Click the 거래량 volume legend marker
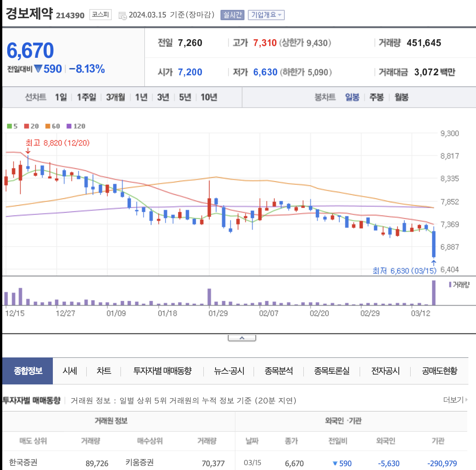Screen dimensions: 476x470 450,284
